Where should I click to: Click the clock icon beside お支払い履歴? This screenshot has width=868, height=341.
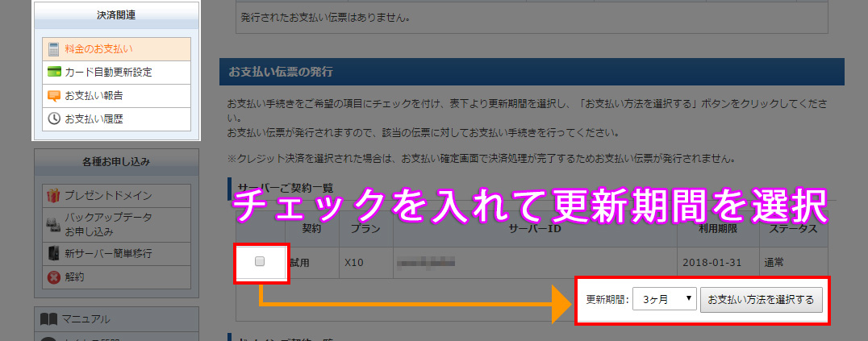(x=54, y=119)
